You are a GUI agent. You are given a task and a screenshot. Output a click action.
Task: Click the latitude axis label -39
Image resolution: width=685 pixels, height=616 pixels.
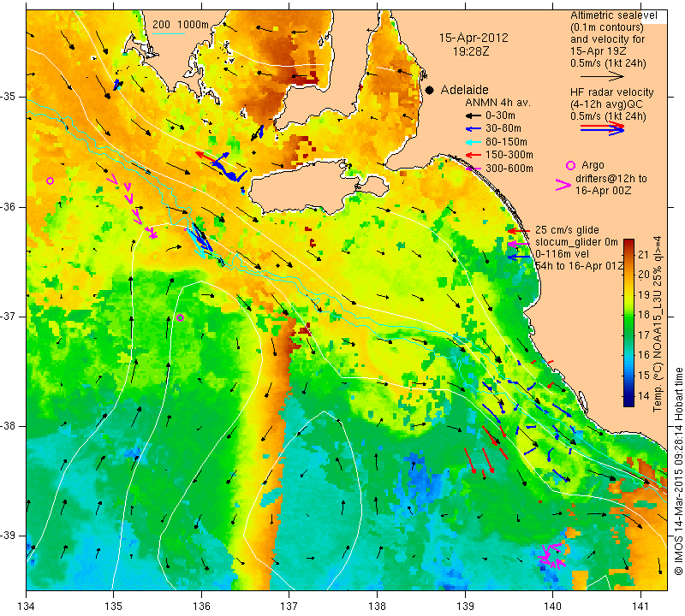tap(9, 536)
